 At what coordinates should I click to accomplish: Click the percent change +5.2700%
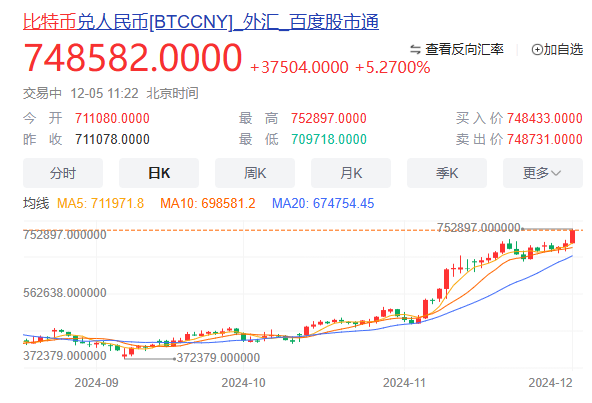pyautogui.click(x=393, y=68)
